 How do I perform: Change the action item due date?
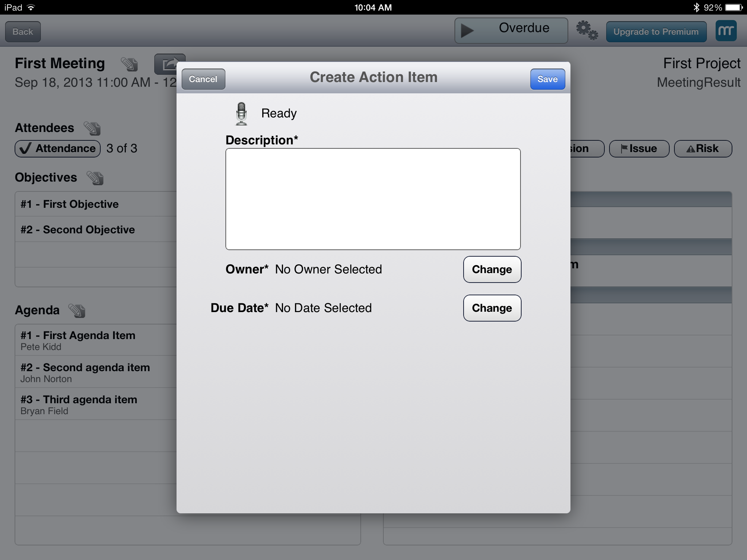pos(492,308)
